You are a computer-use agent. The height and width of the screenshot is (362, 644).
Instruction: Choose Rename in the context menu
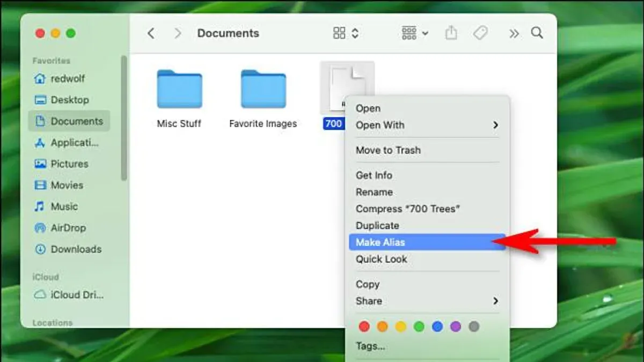(427, 192)
